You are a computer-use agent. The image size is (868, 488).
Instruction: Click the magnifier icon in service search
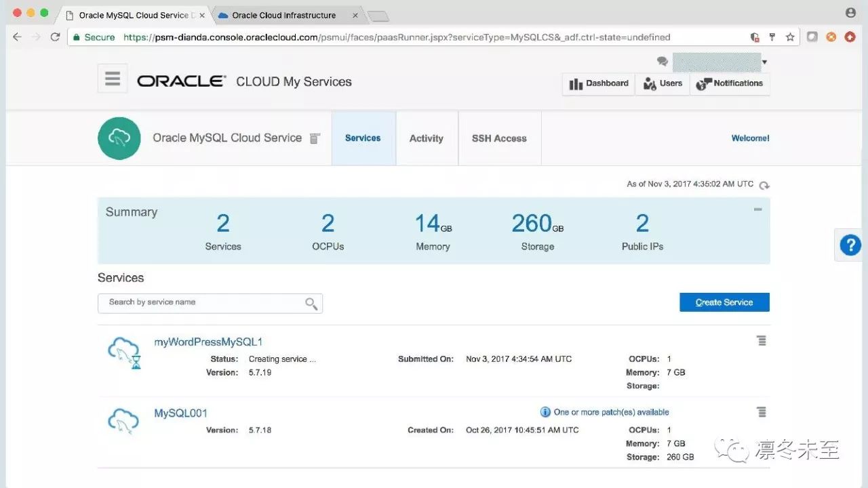tap(311, 303)
